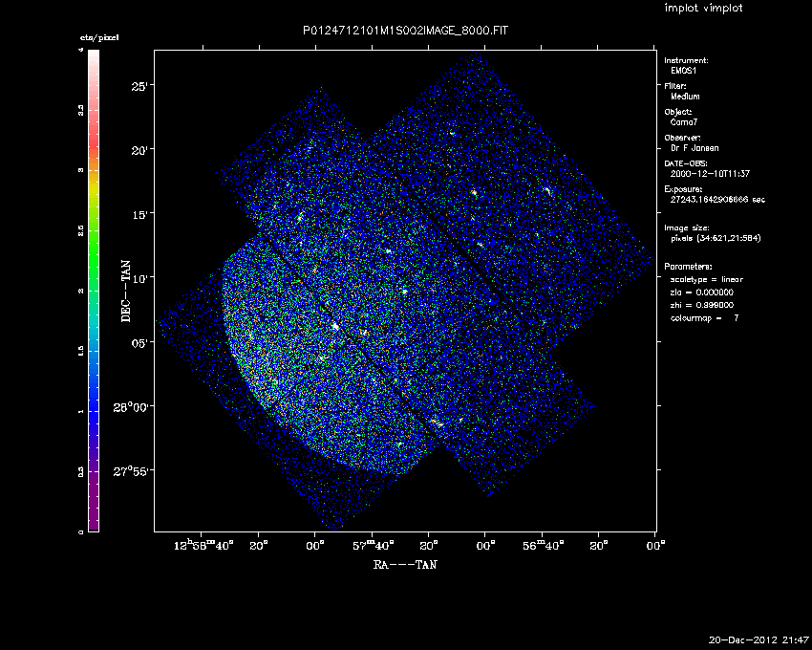Click the Instrument EMOS1 value
Image resolution: width=812 pixels, height=650 pixels.
coord(684,71)
